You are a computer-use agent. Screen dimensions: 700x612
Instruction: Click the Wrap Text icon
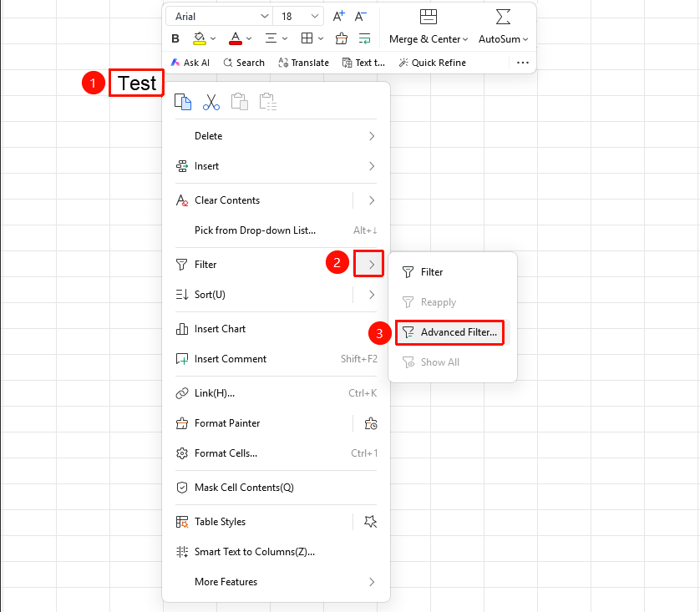[x=365, y=38]
